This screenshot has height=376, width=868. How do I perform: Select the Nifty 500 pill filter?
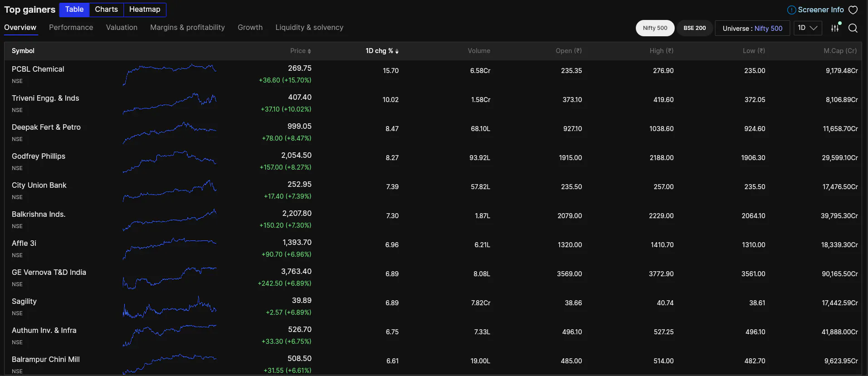coord(655,28)
